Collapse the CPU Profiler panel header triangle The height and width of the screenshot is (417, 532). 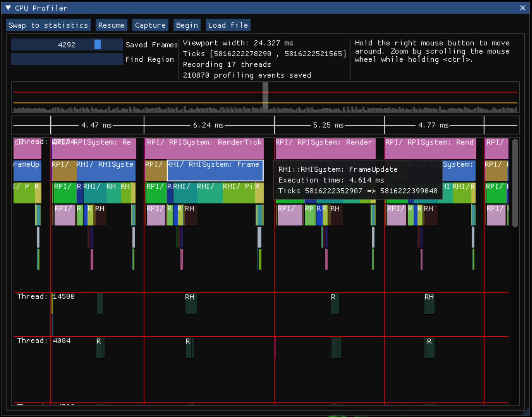[8, 8]
